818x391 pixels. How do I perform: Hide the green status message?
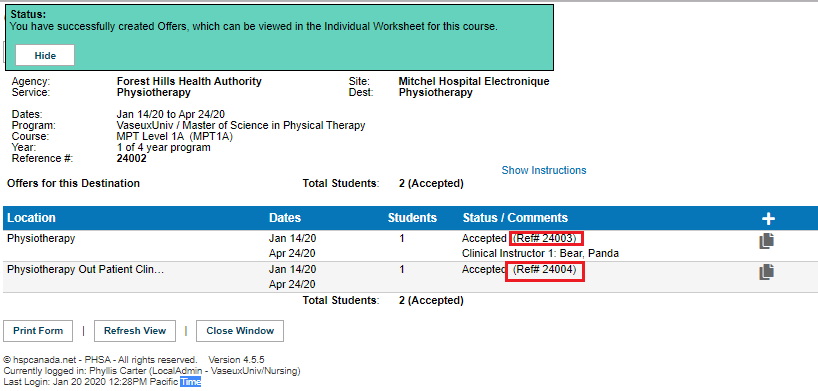tap(45, 55)
